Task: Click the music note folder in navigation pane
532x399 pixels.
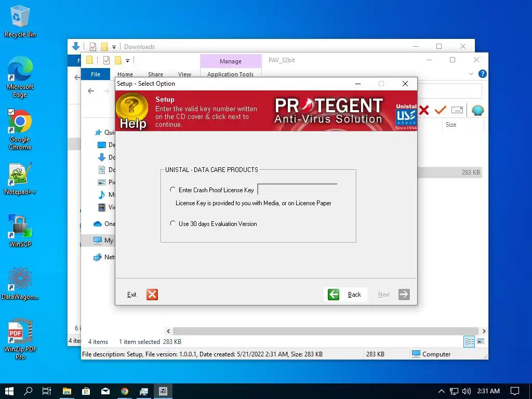Action: 101,194
